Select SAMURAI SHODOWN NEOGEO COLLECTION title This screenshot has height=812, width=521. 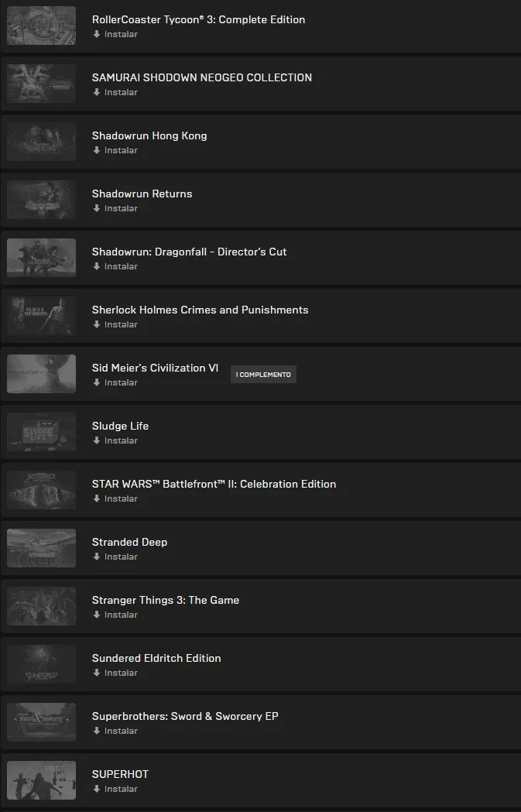pos(202,77)
